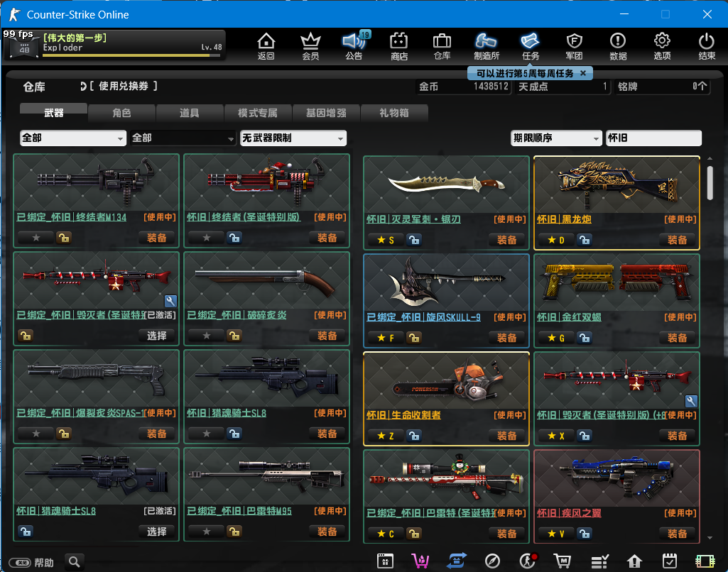Toggle favorite star on 终结者M134
The image size is (728, 572).
[x=36, y=238]
